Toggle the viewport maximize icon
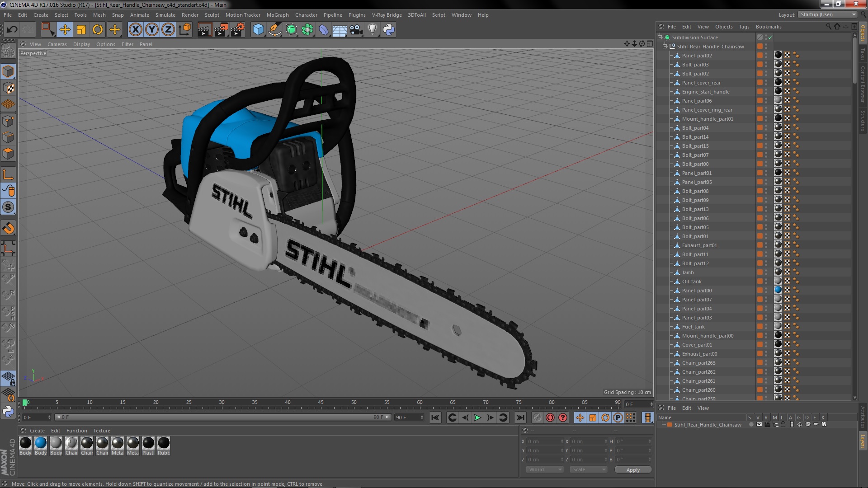The width and height of the screenshot is (868, 488). (650, 44)
